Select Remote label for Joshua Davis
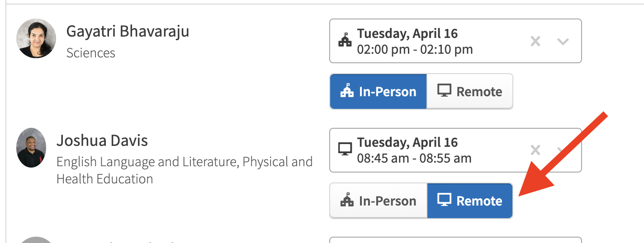 479,201
